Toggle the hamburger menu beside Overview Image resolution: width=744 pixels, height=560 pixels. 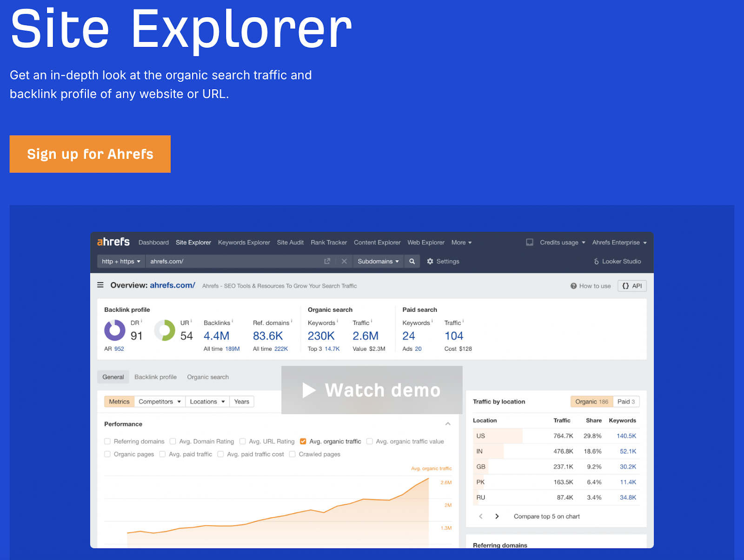pyautogui.click(x=100, y=285)
